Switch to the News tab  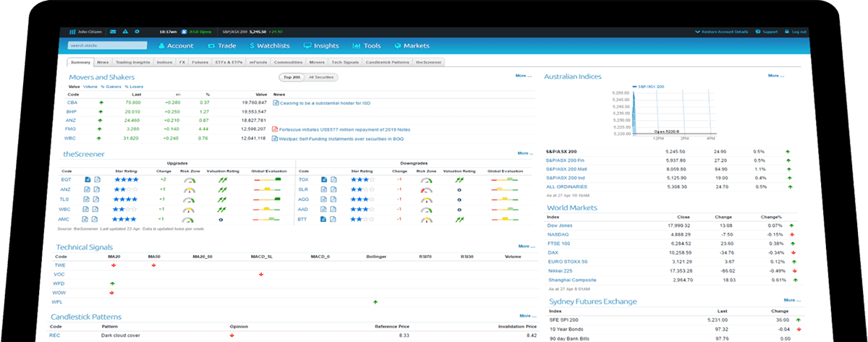tap(103, 63)
